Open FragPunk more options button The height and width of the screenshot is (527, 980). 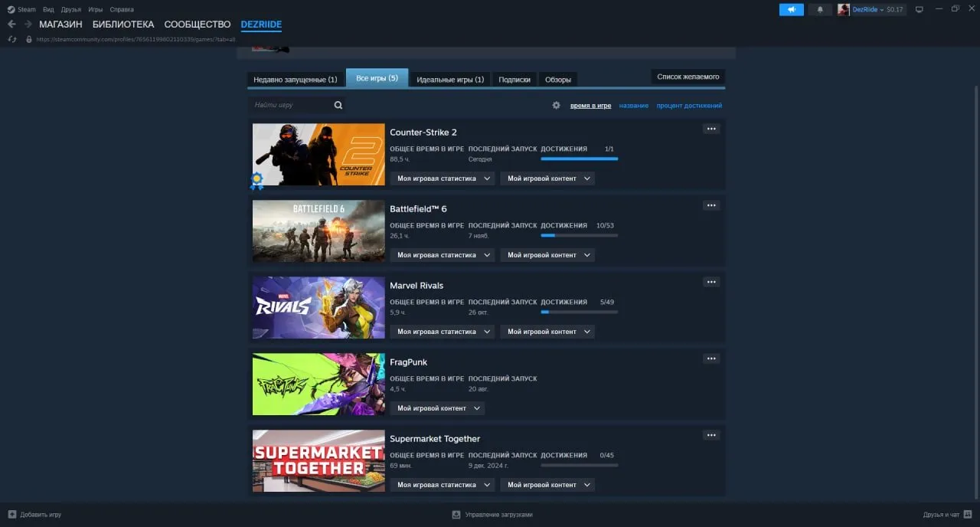click(711, 358)
